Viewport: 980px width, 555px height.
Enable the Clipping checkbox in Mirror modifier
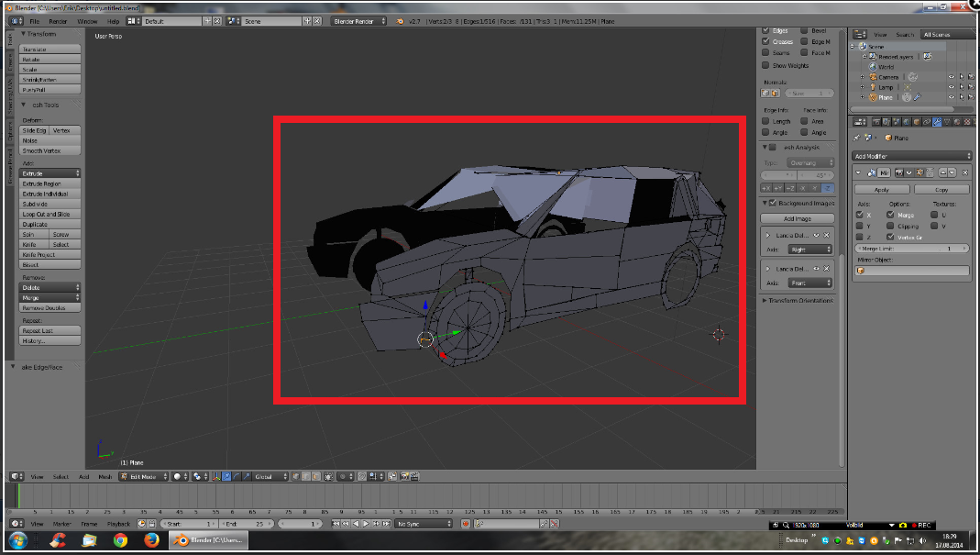[891, 226]
